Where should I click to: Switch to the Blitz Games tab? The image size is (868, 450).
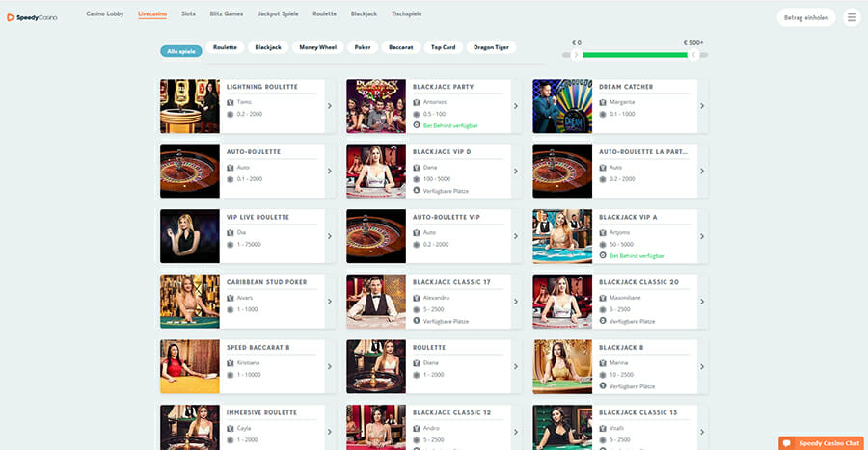(x=227, y=13)
